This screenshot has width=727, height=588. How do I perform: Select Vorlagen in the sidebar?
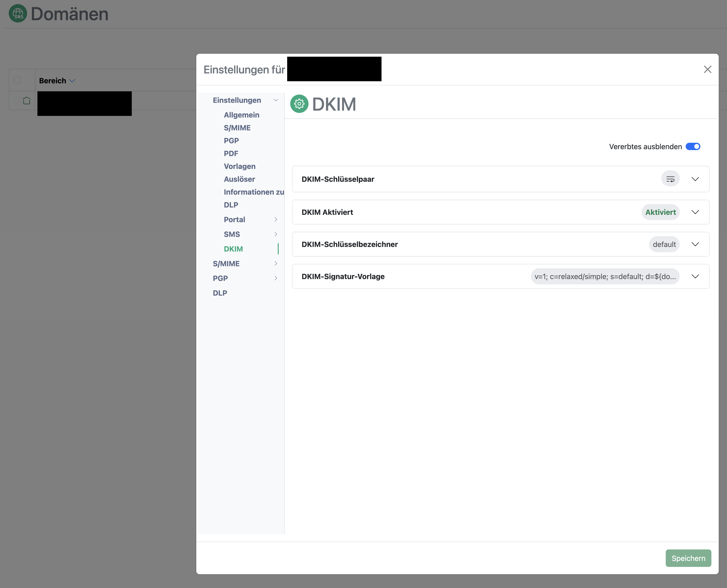point(239,166)
